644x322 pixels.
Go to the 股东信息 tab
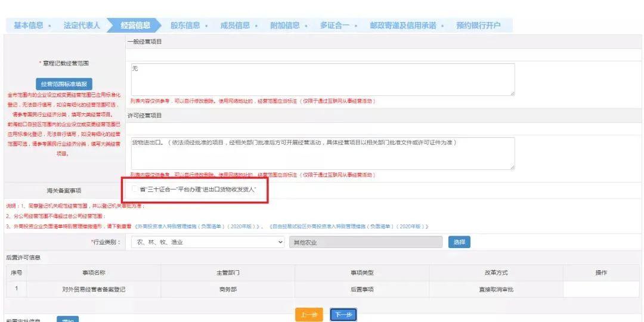tap(185, 26)
